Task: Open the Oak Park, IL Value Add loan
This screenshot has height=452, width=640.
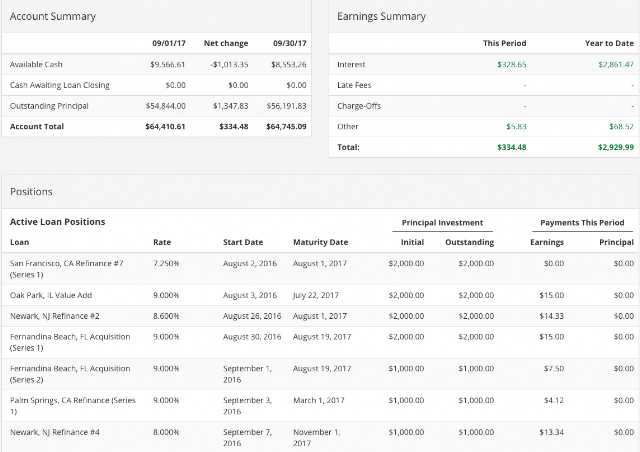Action: pos(51,295)
